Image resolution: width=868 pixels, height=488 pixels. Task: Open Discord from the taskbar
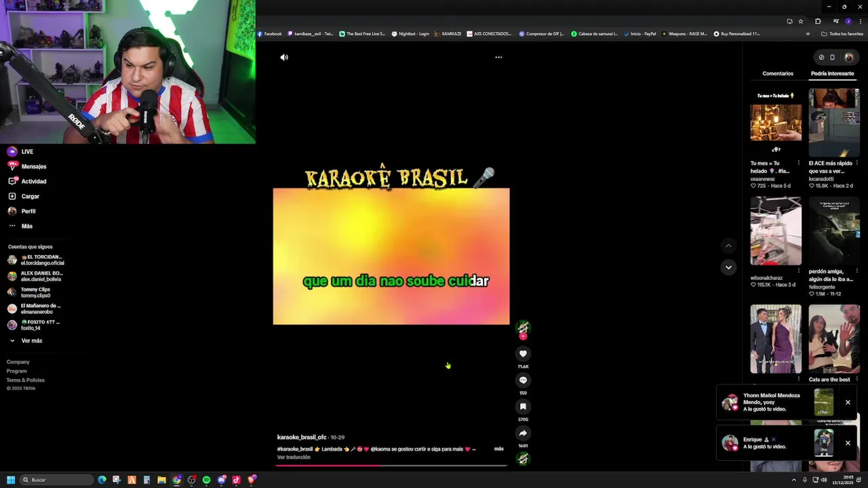(x=222, y=480)
